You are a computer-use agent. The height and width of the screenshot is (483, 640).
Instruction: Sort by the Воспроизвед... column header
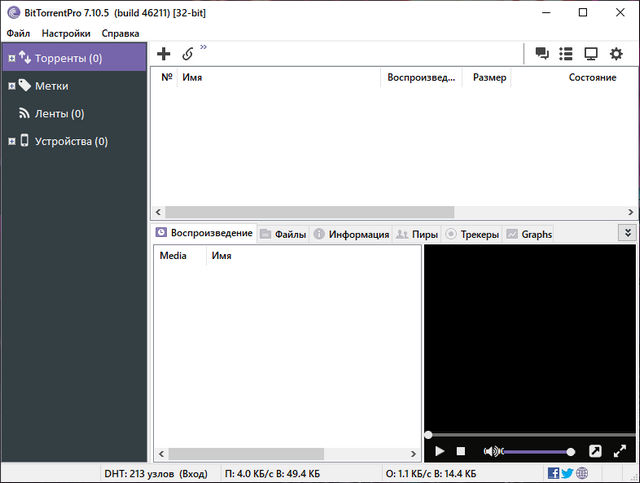pos(421,77)
